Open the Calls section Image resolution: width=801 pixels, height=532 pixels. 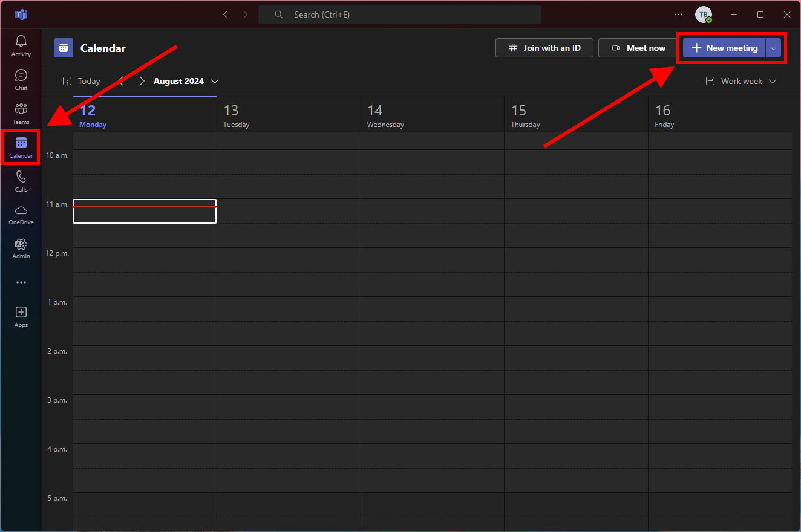pos(21,181)
